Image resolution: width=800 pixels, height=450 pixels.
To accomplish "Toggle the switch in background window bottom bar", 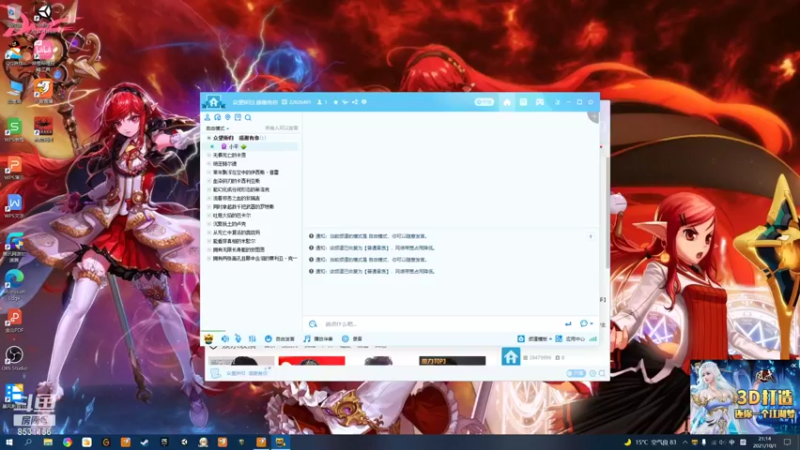I will (576, 373).
